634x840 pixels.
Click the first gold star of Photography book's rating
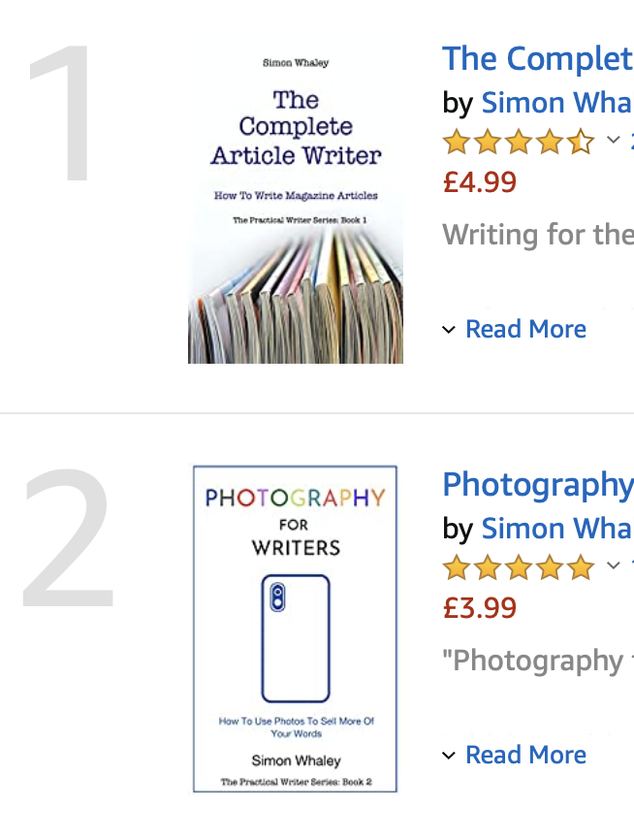(x=457, y=567)
